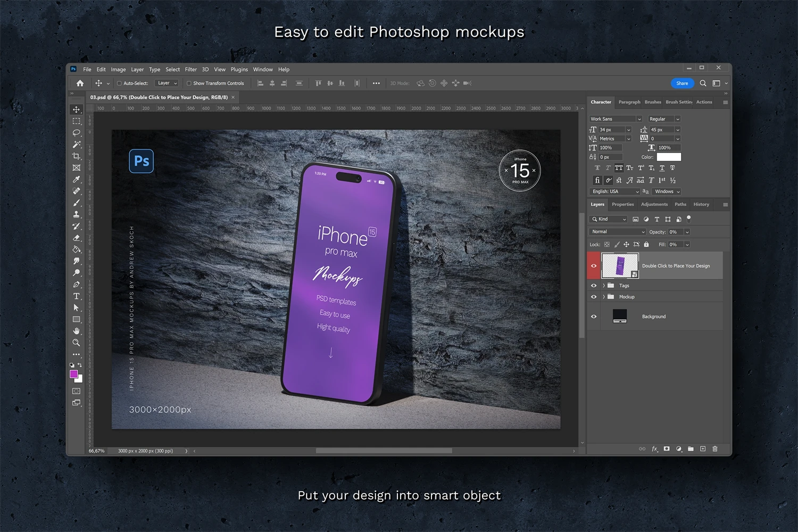Hide the Background layer
Image resolution: width=798 pixels, height=532 pixels.
pyautogui.click(x=594, y=317)
